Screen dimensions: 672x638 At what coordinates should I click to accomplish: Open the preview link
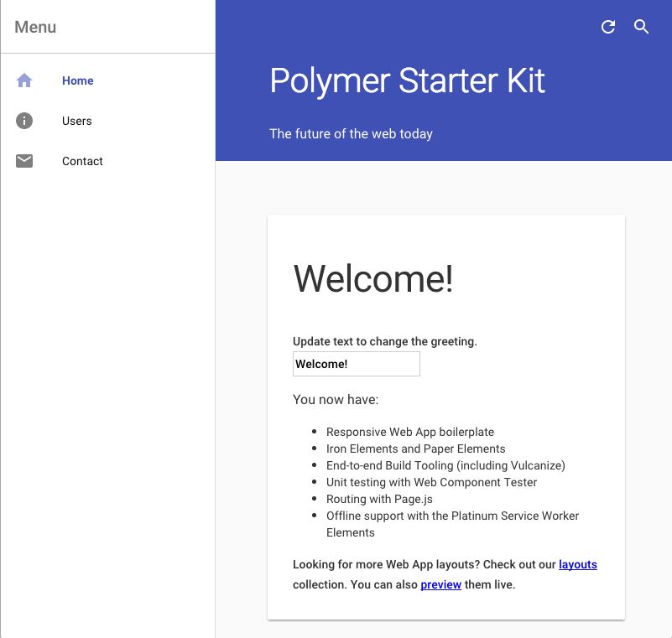440,585
